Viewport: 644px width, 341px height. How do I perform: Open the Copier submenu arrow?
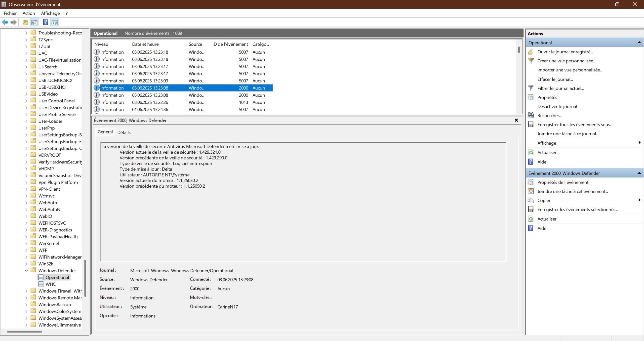[639, 200]
